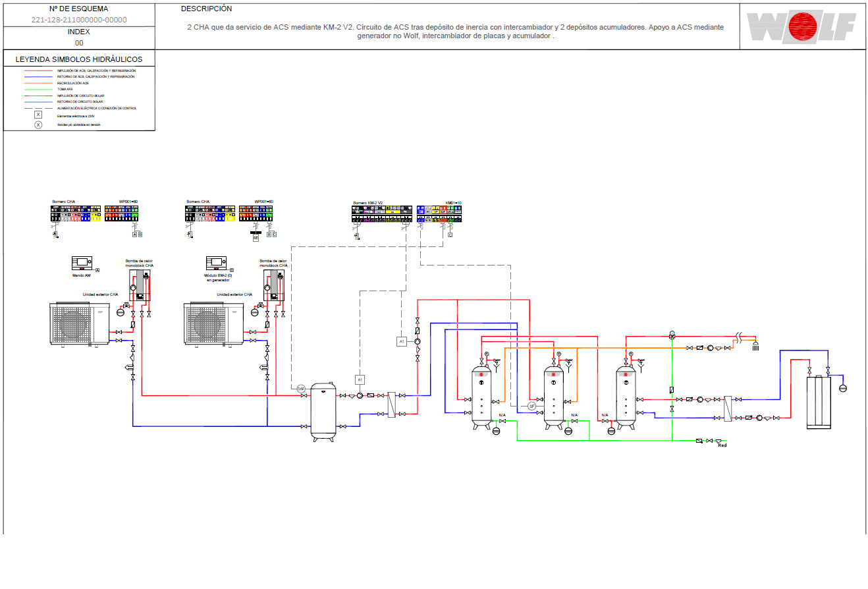Click the pump right after buffer tank
This screenshot has height=589, width=868.
(x=360, y=395)
